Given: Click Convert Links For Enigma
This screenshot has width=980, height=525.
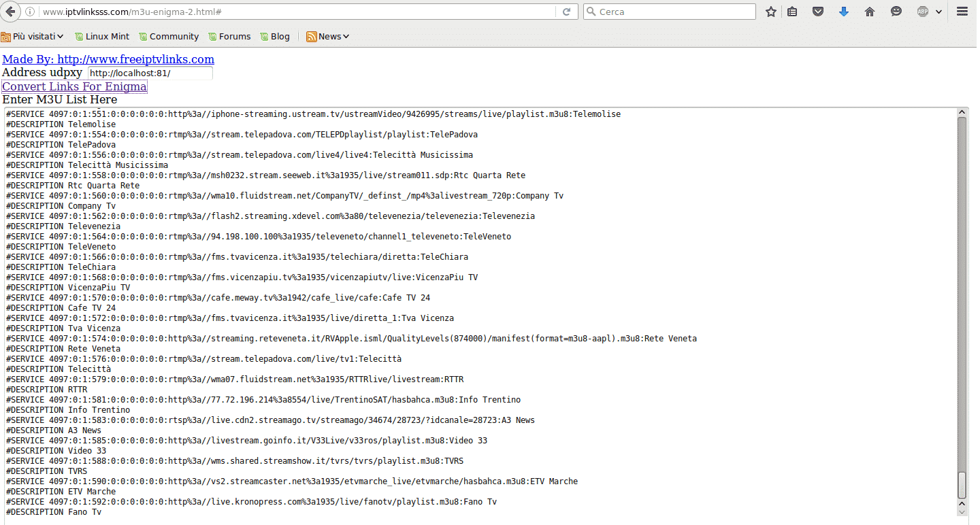Looking at the screenshot, I should click(x=74, y=86).
